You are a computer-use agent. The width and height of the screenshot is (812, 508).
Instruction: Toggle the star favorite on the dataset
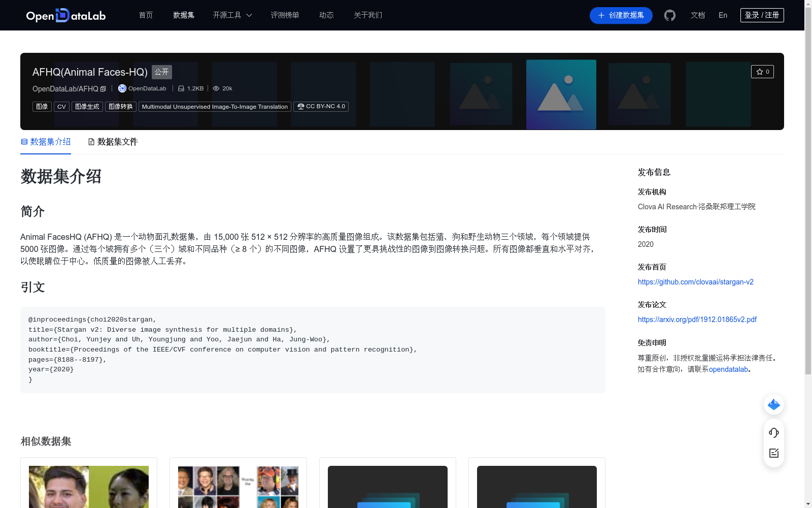coord(762,72)
